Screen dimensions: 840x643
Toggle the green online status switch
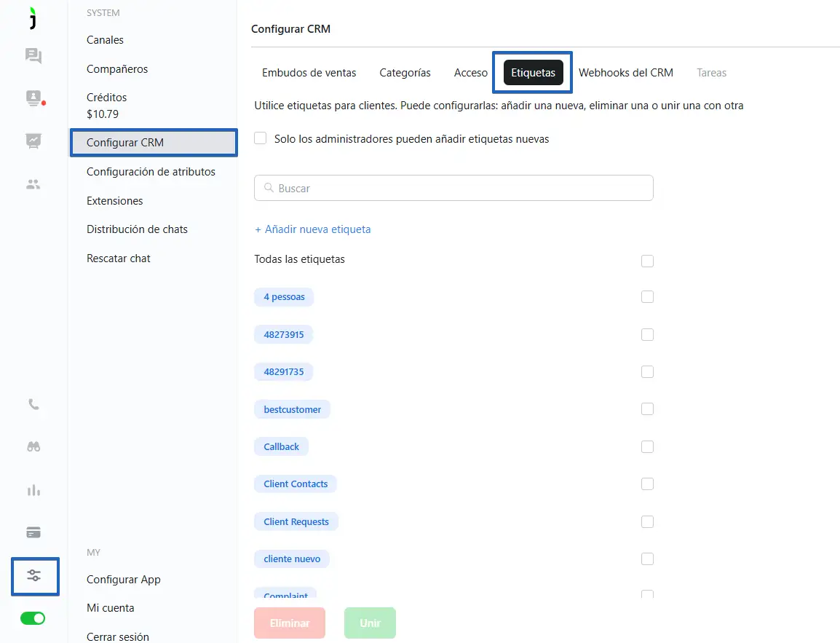tap(33, 618)
